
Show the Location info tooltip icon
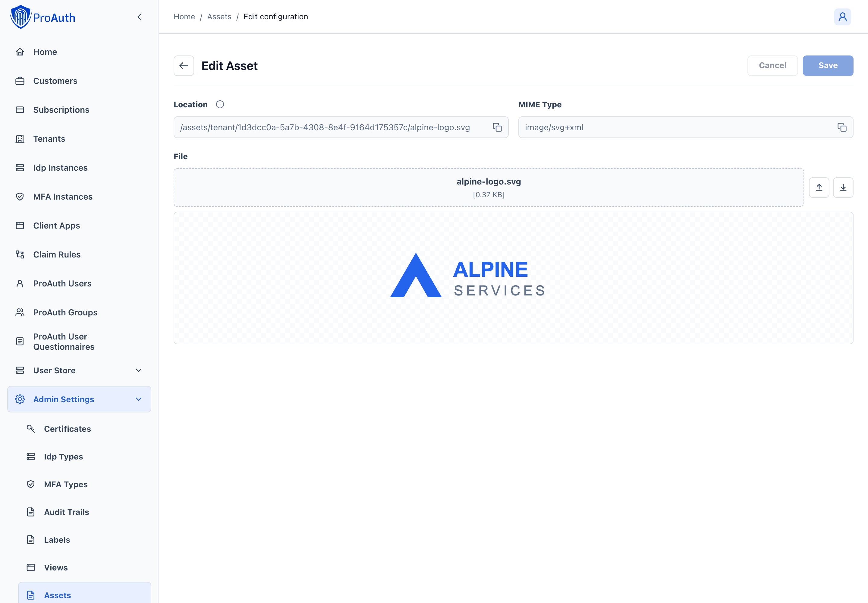[x=220, y=105]
